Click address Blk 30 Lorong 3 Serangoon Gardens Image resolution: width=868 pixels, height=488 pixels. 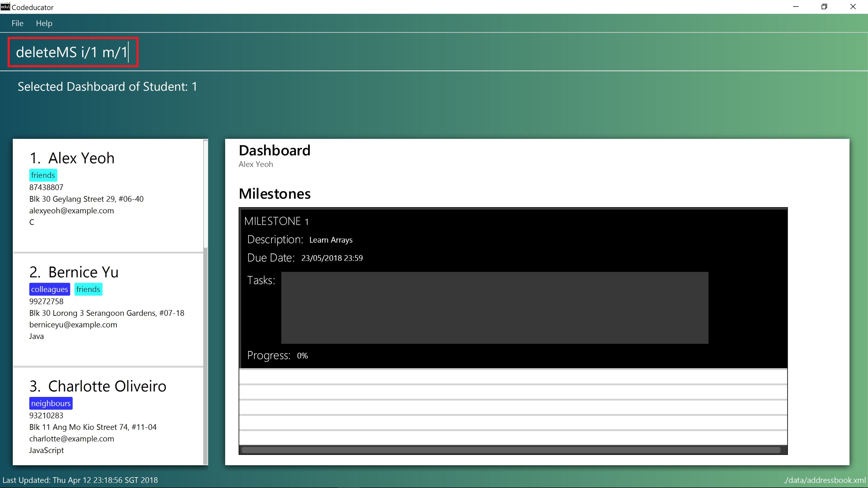coord(107,313)
